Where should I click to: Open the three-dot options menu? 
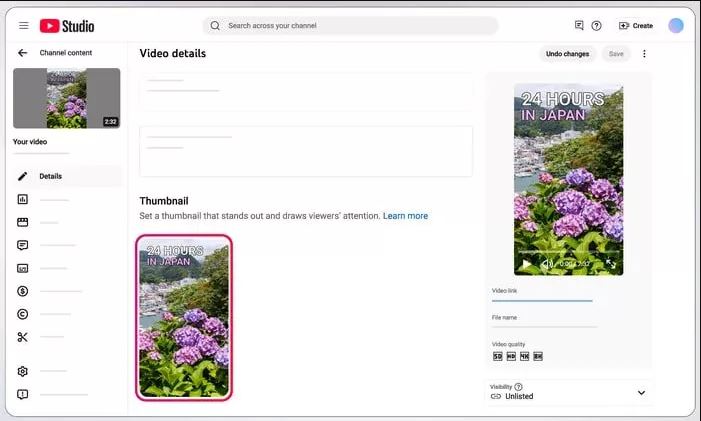point(644,54)
